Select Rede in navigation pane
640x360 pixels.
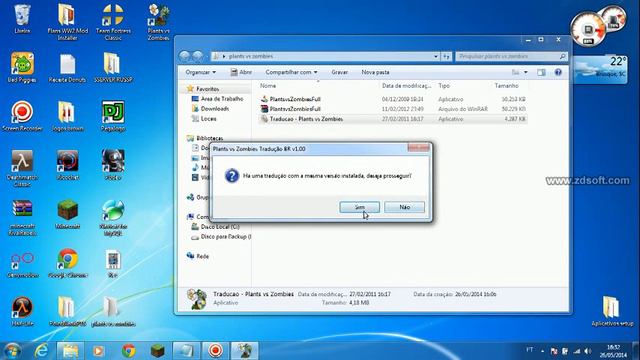[202, 256]
